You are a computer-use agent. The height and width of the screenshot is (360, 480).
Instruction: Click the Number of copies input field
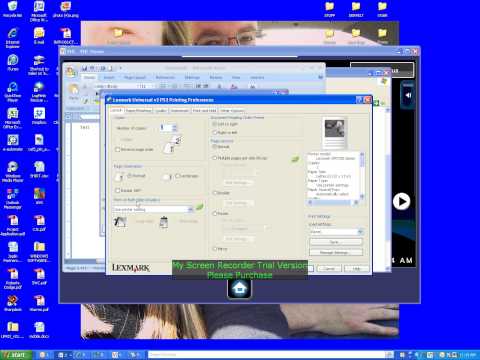click(166, 128)
